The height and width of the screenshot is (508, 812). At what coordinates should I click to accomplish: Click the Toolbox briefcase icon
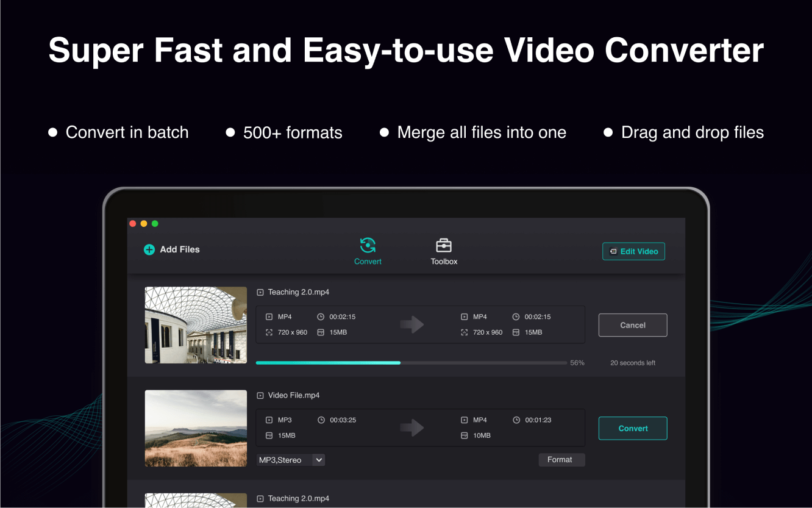[x=444, y=245]
